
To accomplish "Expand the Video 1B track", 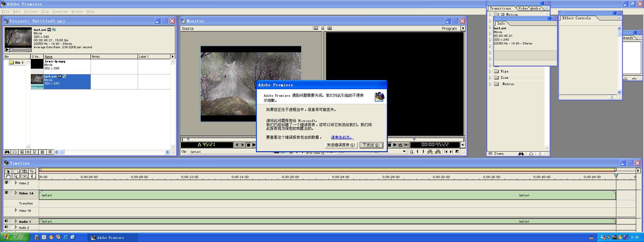I will click(16, 210).
